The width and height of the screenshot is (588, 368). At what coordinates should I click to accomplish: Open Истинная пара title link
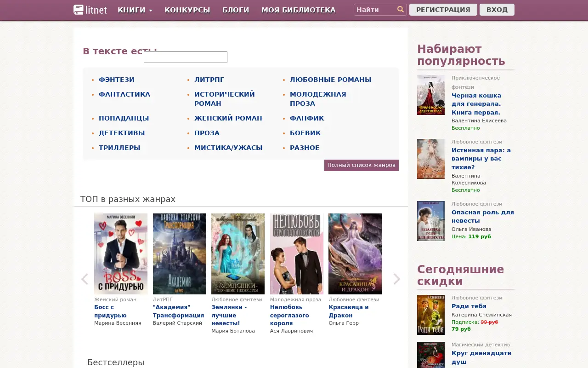[x=481, y=159]
